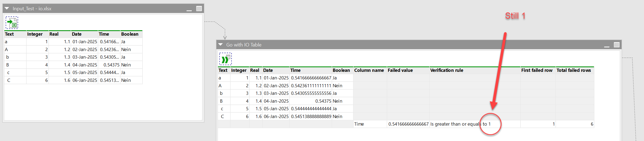Collapse the Input_Test - io.xlsx panel triangle
Image resolution: width=644 pixels, height=141 pixels.
pyautogui.click(x=7, y=8)
